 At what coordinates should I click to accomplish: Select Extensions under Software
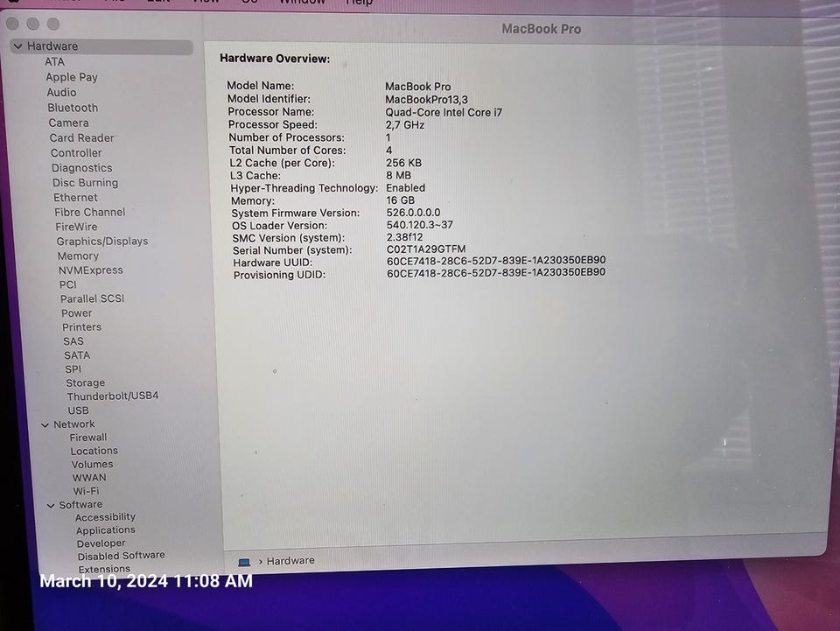tap(104, 570)
